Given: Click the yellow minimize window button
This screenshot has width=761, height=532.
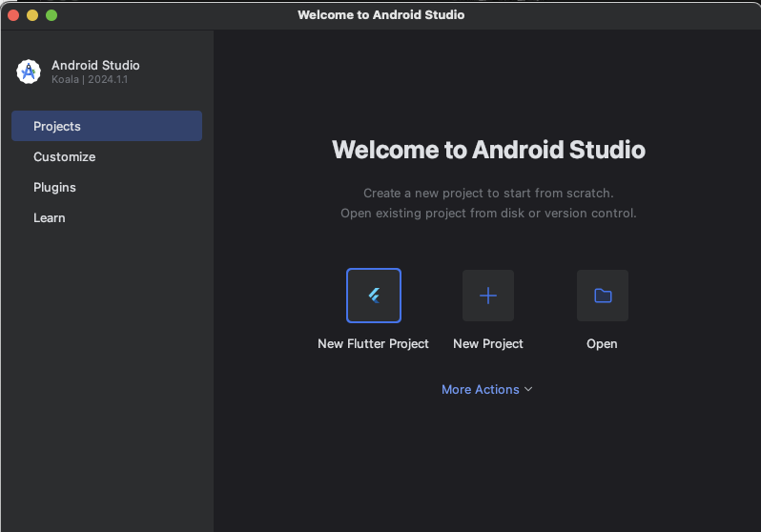Looking at the screenshot, I should pos(32,15).
